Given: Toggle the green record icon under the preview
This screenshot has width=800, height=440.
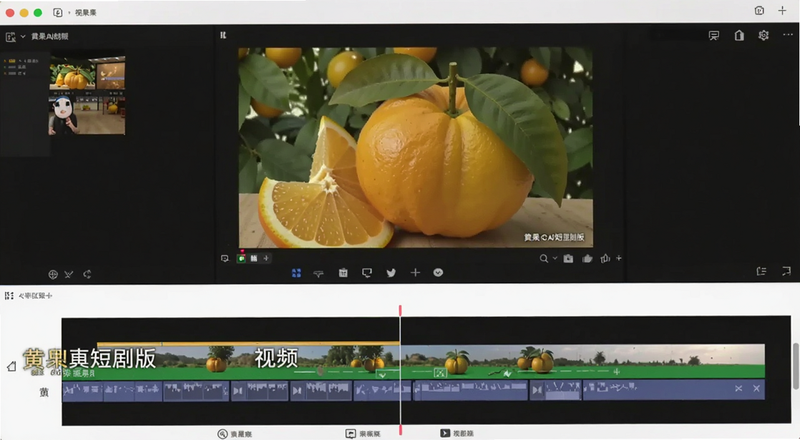Looking at the screenshot, I should click(241, 258).
